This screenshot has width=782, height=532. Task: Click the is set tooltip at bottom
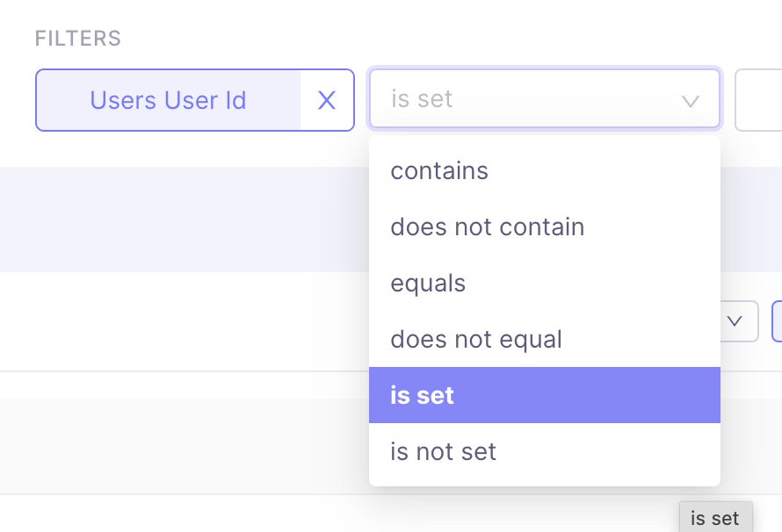point(715,518)
